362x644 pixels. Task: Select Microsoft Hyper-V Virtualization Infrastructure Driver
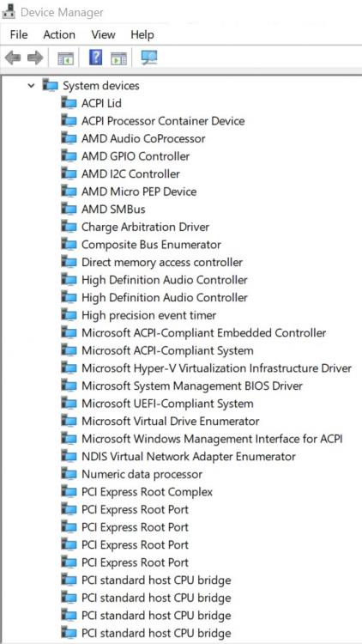click(x=217, y=368)
